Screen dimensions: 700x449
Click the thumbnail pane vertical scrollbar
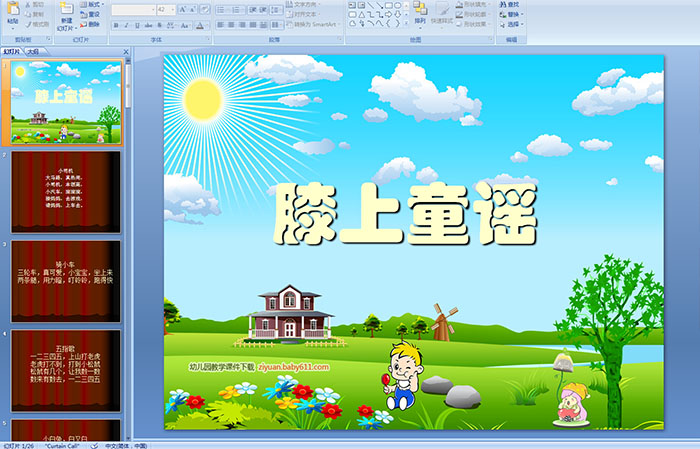coord(128,250)
